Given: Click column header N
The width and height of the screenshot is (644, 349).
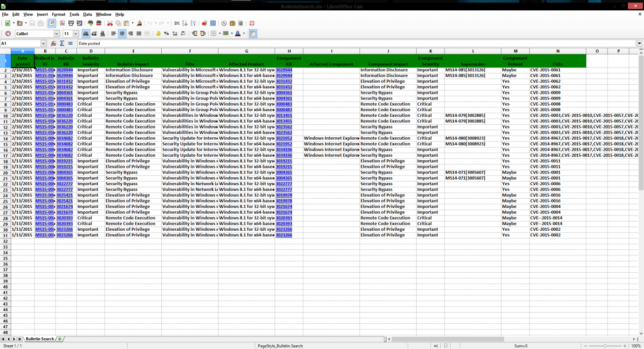Looking at the screenshot, I should 558,51.
